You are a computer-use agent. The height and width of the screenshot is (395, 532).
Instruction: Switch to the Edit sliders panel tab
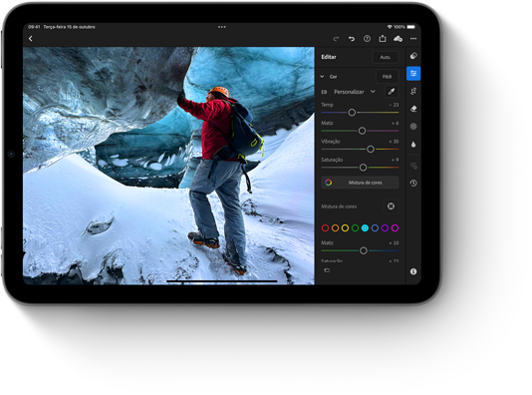pyautogui.click(x=413, y=74)
